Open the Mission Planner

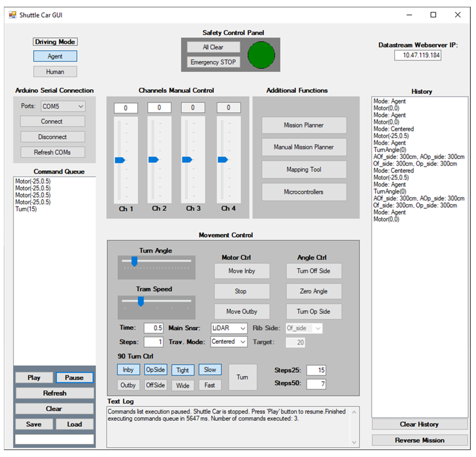coord(304,125)
